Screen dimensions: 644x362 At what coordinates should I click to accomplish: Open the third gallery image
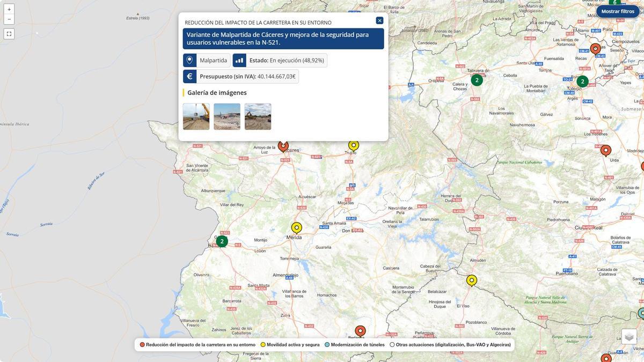(x=258, y=116)
